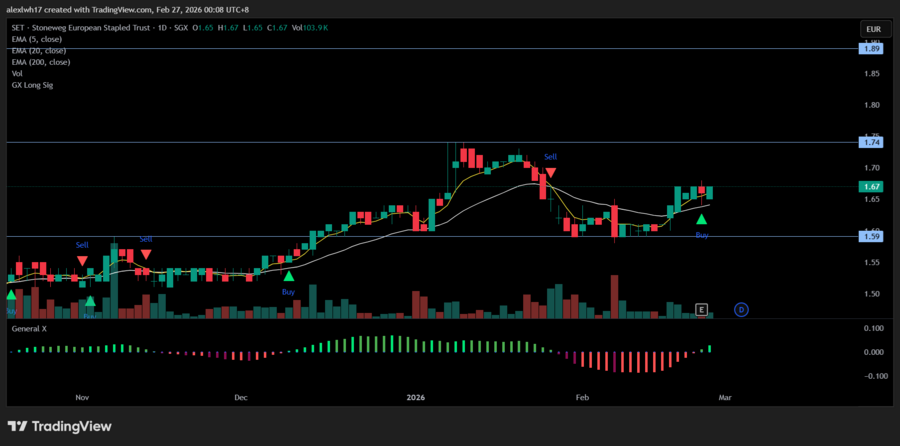Click the red Sell arrow in late January
The height and width of the screenshot is (446, 900).
[550, 173]
